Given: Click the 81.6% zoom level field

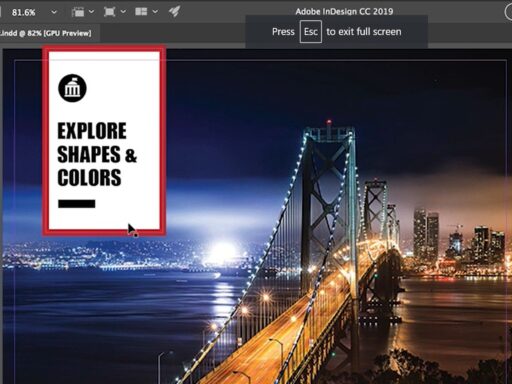Looking at the screenshot, I should point(23,12).
